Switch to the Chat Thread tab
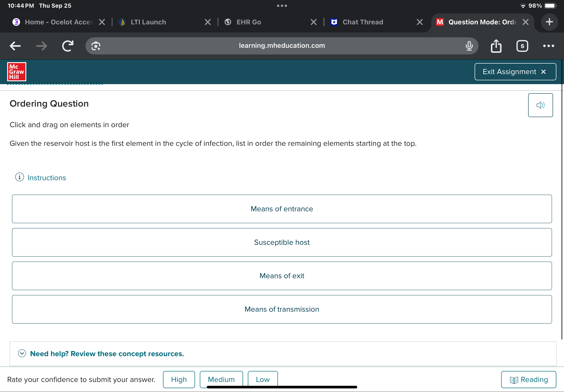This screenshot has height=392, width=564. (362, 22)
